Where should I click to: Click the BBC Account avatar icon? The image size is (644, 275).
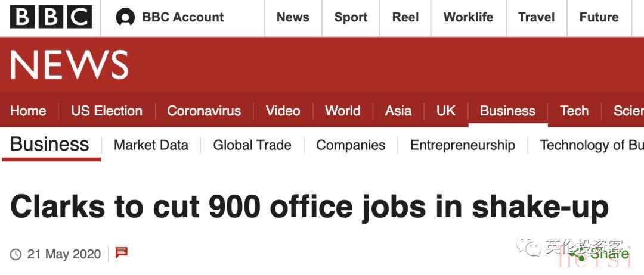coord(125,18)
